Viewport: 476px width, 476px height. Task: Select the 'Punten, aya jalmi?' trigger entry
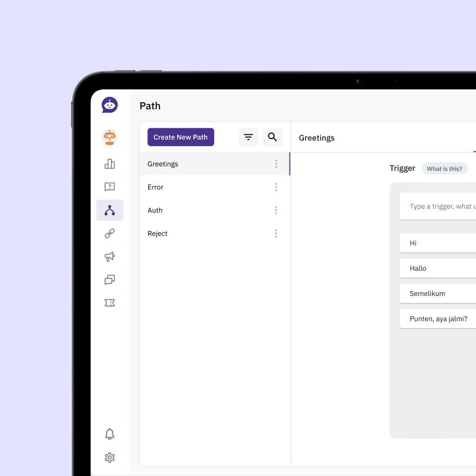click(438, 319)
